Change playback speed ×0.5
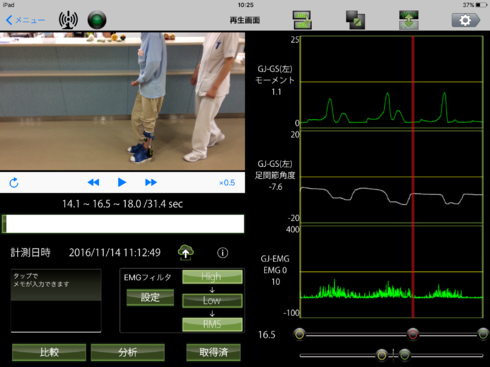The height and width of the screenshot is (367, 490). tap(227, 183)
